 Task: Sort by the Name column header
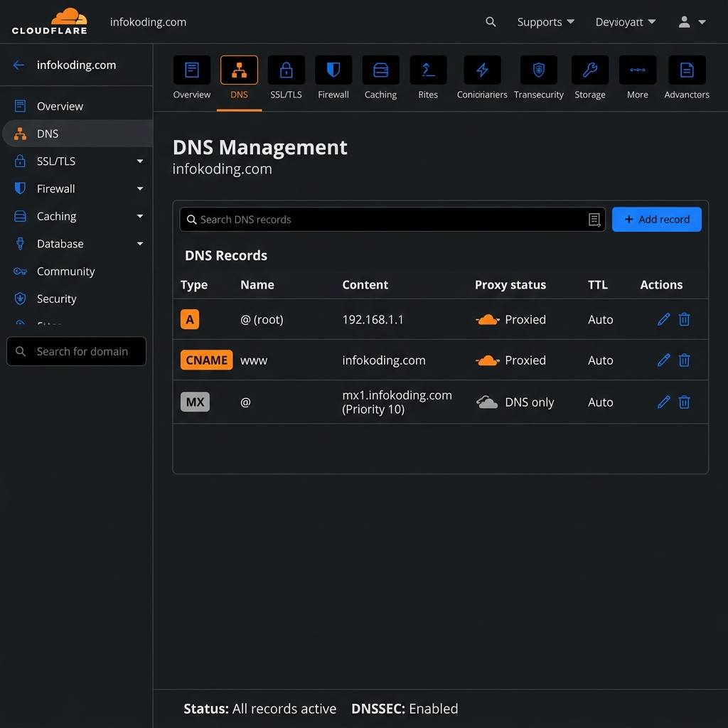coord(257,285)
